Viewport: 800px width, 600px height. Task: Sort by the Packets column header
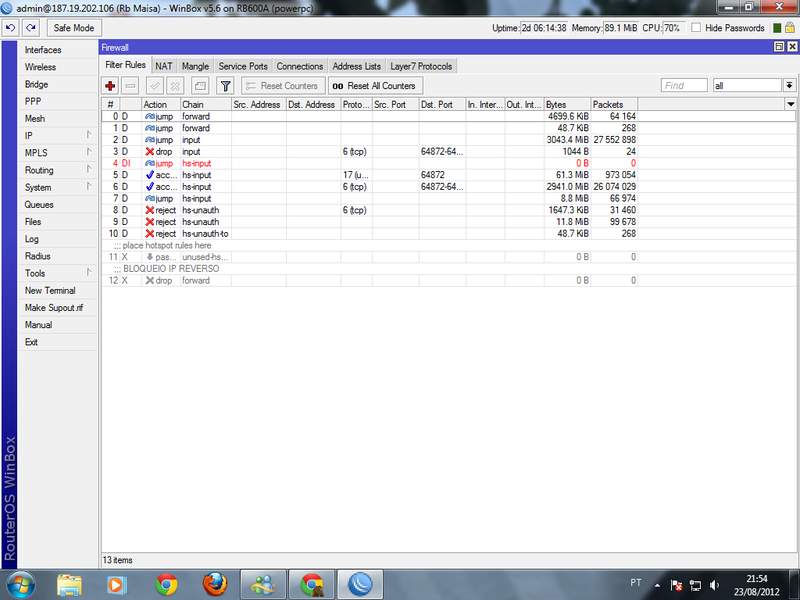[614, 105]
